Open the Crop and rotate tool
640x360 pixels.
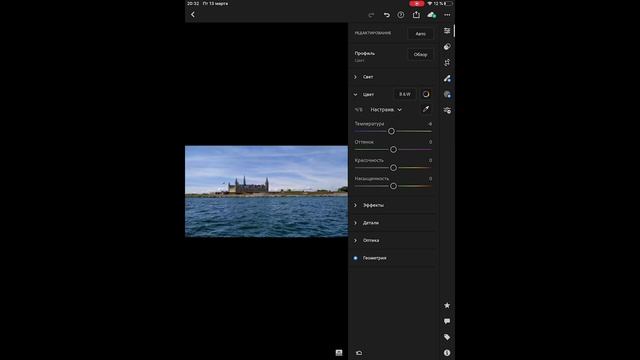point(447,62)
